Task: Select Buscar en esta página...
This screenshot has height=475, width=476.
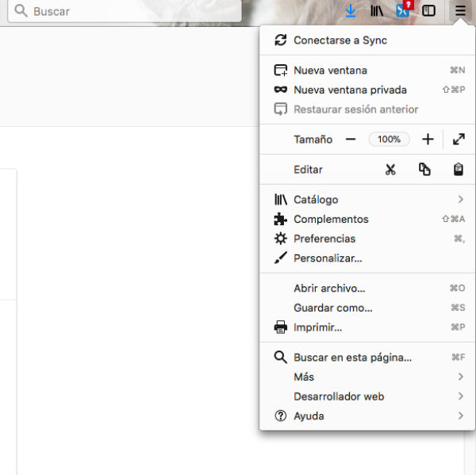Action: coord(367,357)
